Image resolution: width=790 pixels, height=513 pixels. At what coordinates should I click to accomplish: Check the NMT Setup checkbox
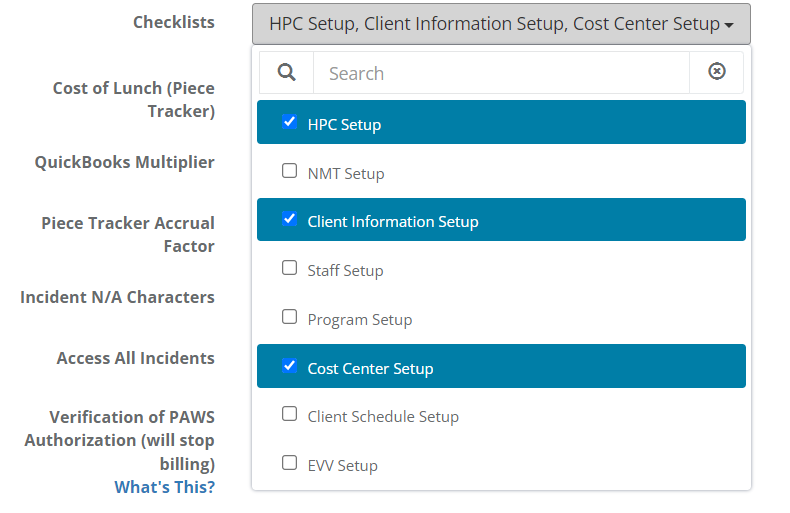pyautogui.click(x=289, y=171)
